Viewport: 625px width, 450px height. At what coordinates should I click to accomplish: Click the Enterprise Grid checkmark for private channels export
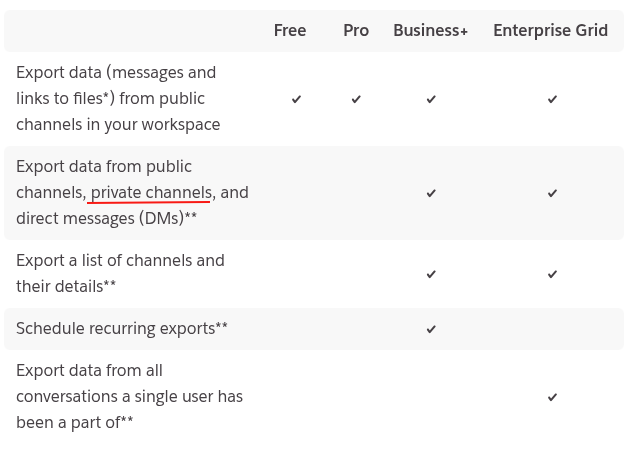552,193
